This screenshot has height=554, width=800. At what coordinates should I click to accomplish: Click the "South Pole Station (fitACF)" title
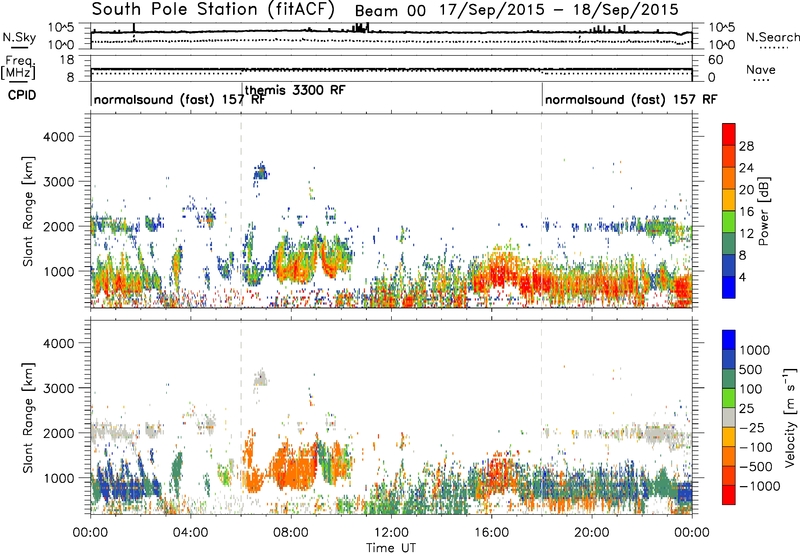point(213,9)
